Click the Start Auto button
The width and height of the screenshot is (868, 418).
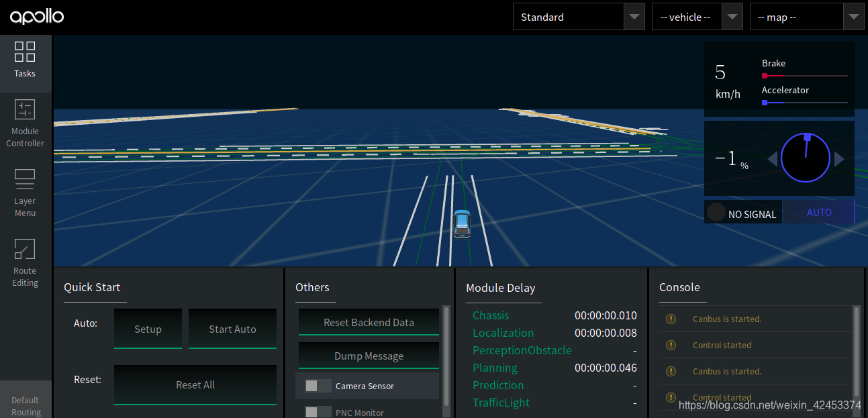point(232,329)
